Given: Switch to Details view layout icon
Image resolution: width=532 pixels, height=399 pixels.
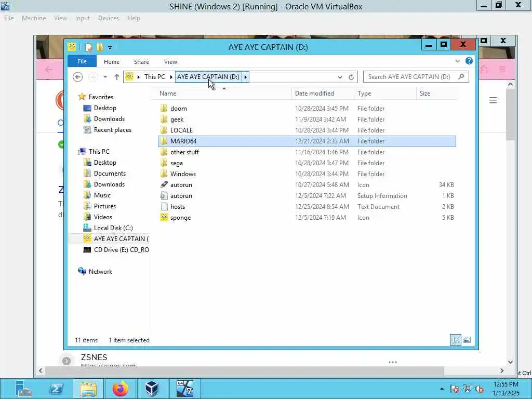Looking at the screenshot, I should [x=456, y=340].
